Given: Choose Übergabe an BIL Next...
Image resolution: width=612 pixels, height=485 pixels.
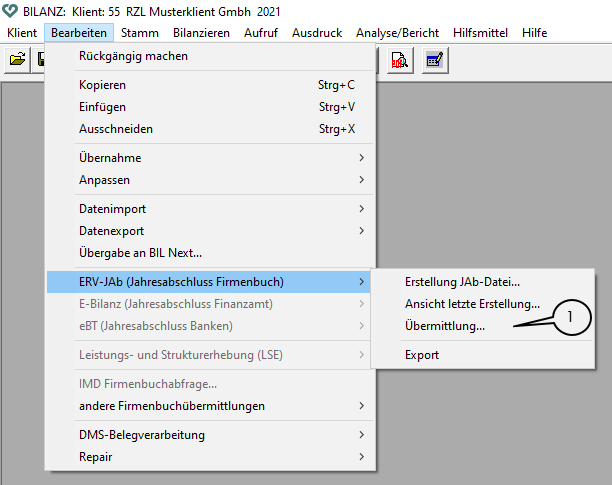Looking at the screenshot, I should click(141, 253).
